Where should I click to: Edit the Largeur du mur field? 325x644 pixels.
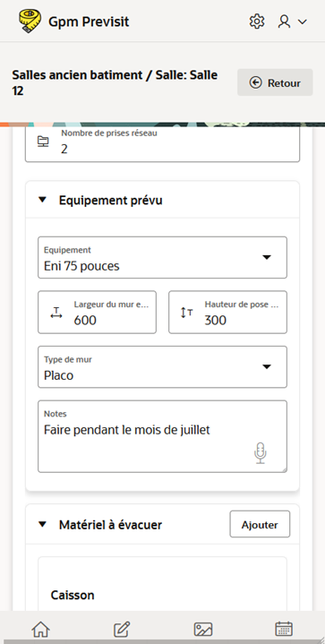(x=98, y=312)
